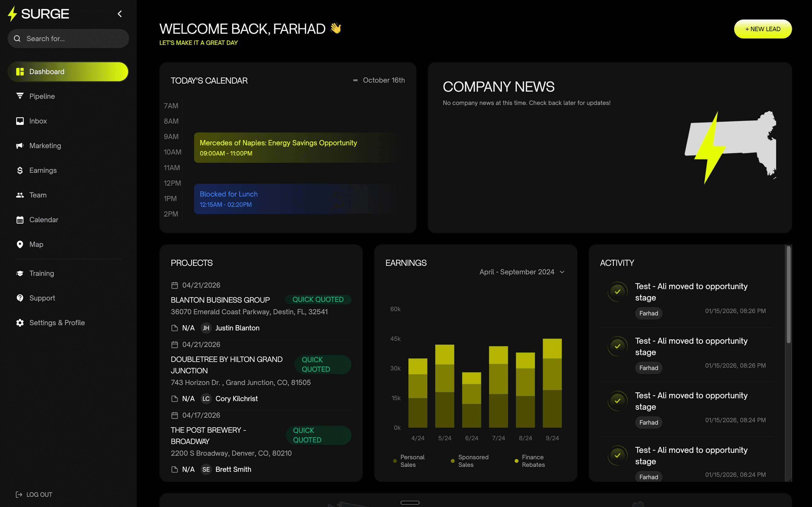The image size is (812, 507).
Task: Open Settings & Profile
Action: [57, 323]
